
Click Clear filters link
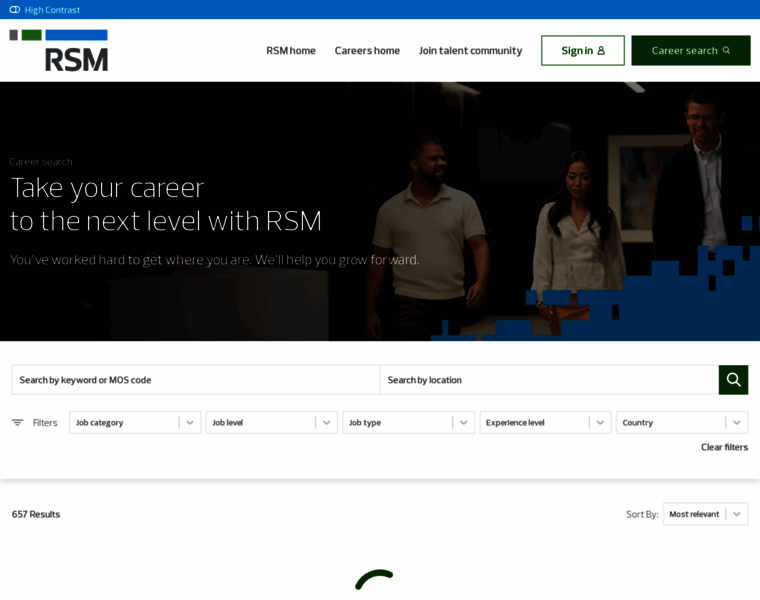724,447
